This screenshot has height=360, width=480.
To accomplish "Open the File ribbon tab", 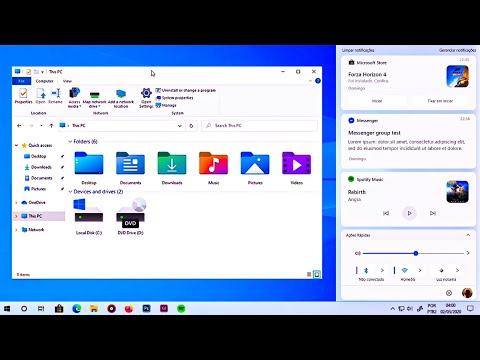I will point(21,81).
